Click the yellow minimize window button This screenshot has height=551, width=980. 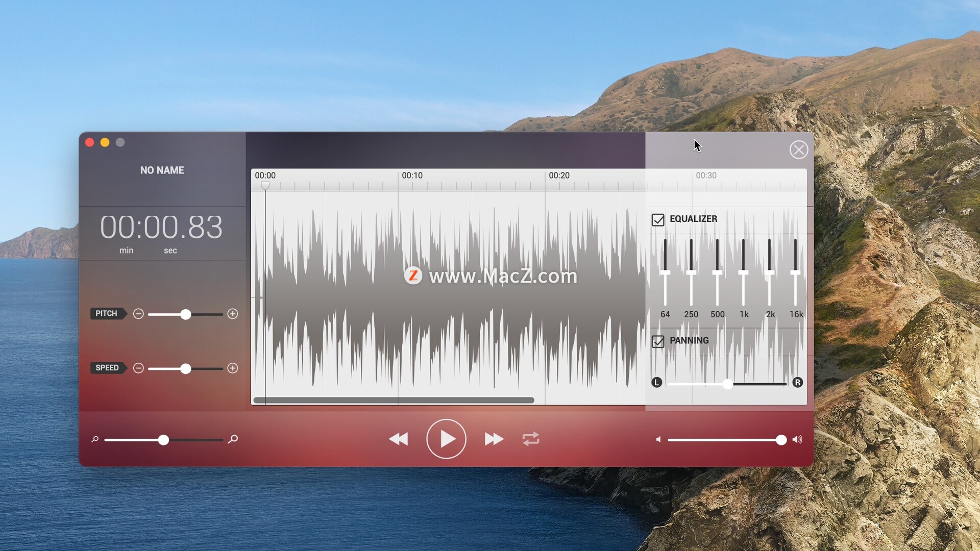point(105,142)
